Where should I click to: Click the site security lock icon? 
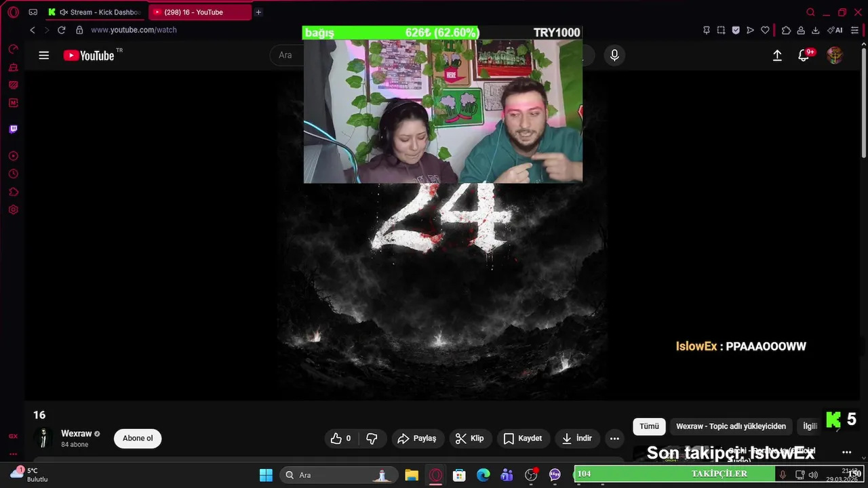tap(79, 30)
